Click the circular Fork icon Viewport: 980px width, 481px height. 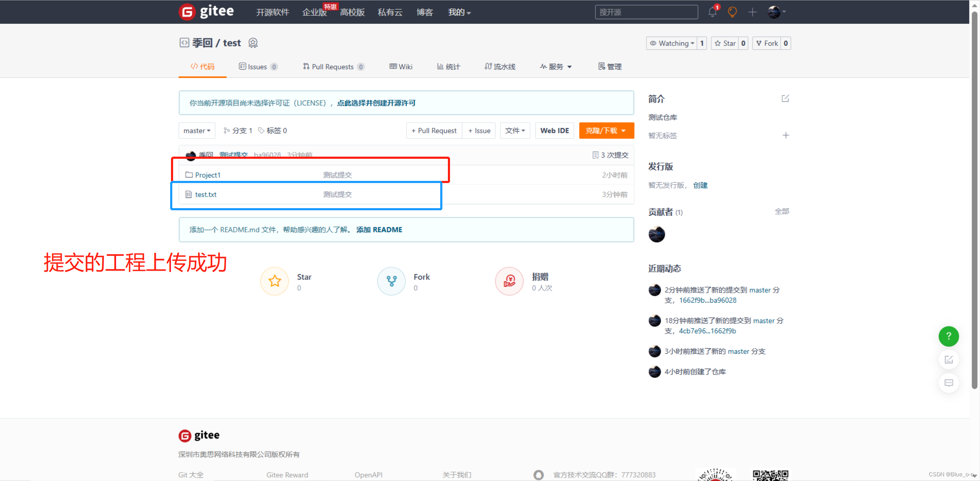pyautogui.click(x=391, y=281)
